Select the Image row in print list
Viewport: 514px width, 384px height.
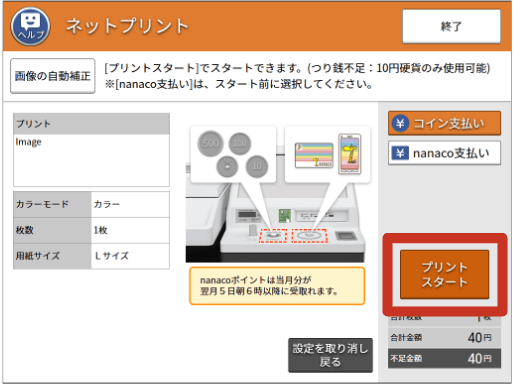coord(91,160)
